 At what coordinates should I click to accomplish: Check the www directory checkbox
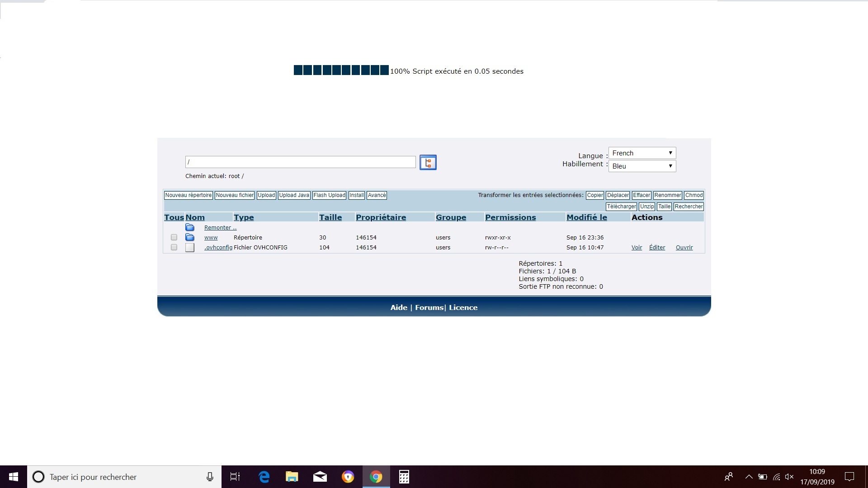(x=174, y=237)
